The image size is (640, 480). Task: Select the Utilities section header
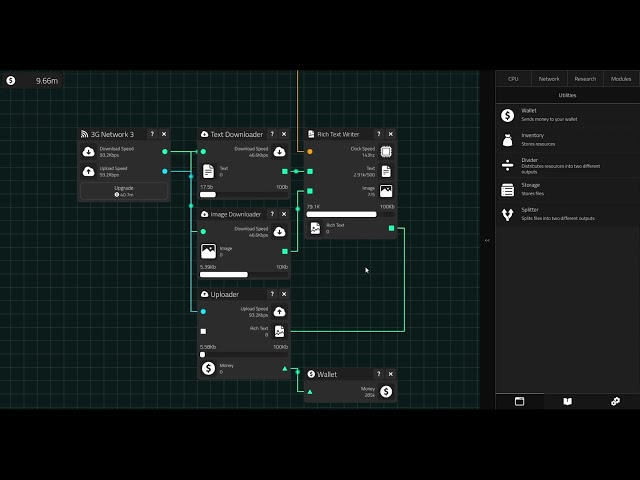click(x=567, y=95)
